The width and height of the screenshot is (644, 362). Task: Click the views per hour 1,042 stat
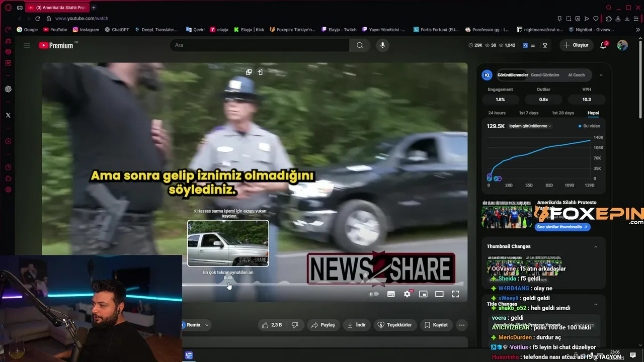[507, 45]
